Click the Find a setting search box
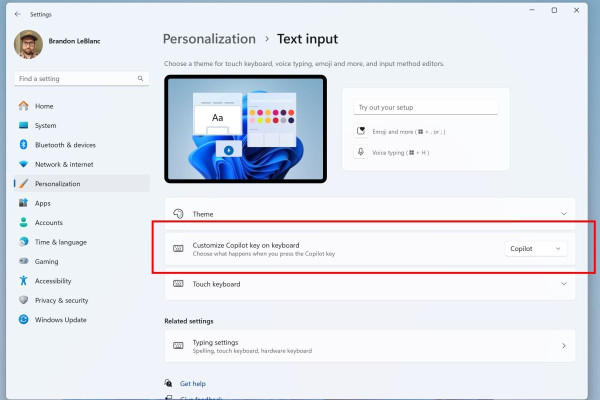The height and width of the screenshot is (400, 600). click(x=82, y=78)
